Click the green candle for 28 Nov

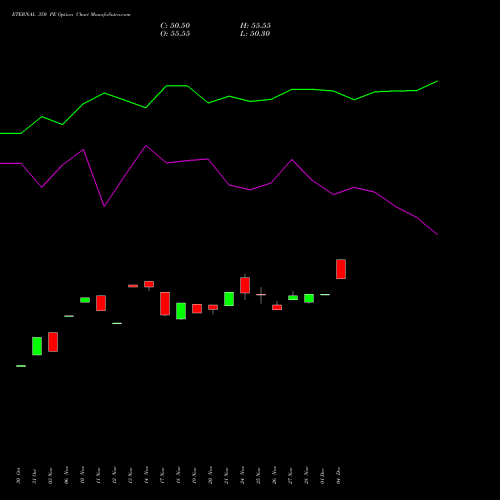point(309,298)
